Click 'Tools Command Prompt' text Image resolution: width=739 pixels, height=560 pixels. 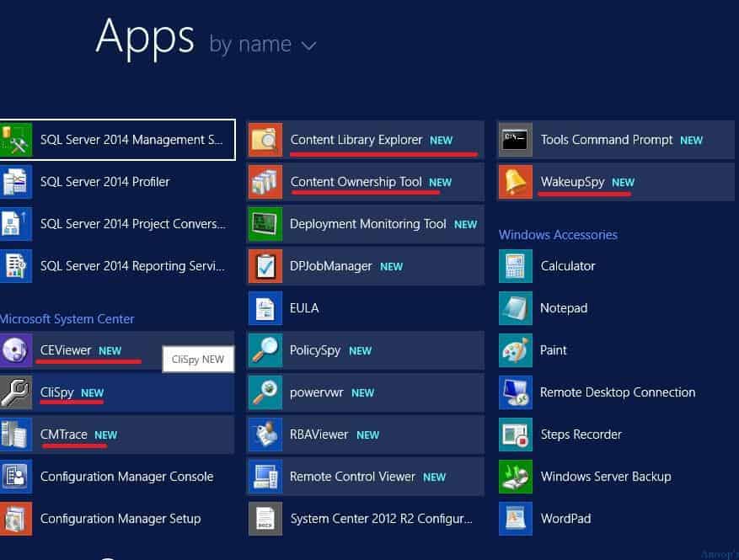pos(607,140)
